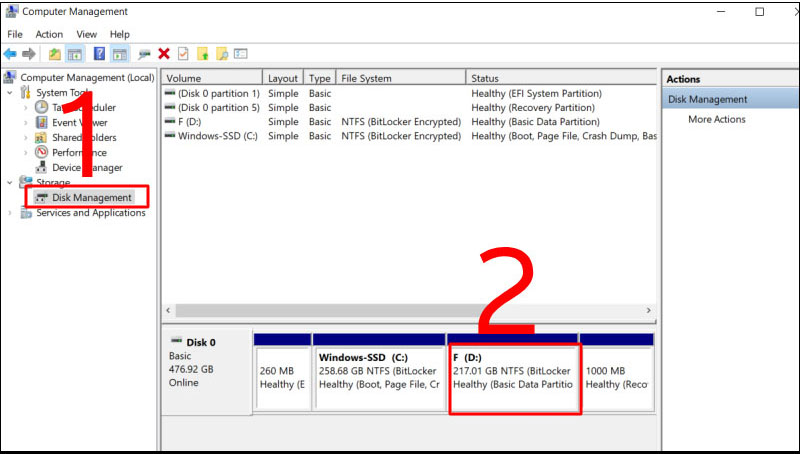Sort the list by the Volume column header
Viewport: 800px width, 454px height.
(210, 78)
